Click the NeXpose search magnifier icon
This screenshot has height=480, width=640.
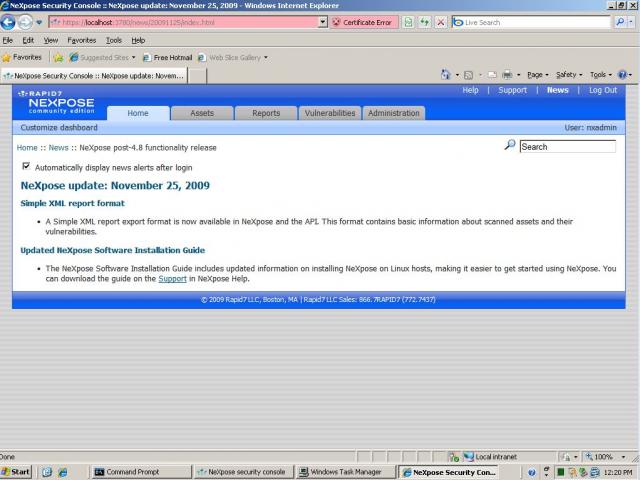(509, 145)
